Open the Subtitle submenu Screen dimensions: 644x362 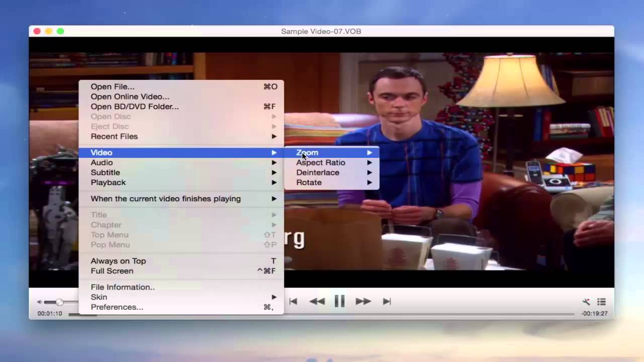[x=181, y=172]
